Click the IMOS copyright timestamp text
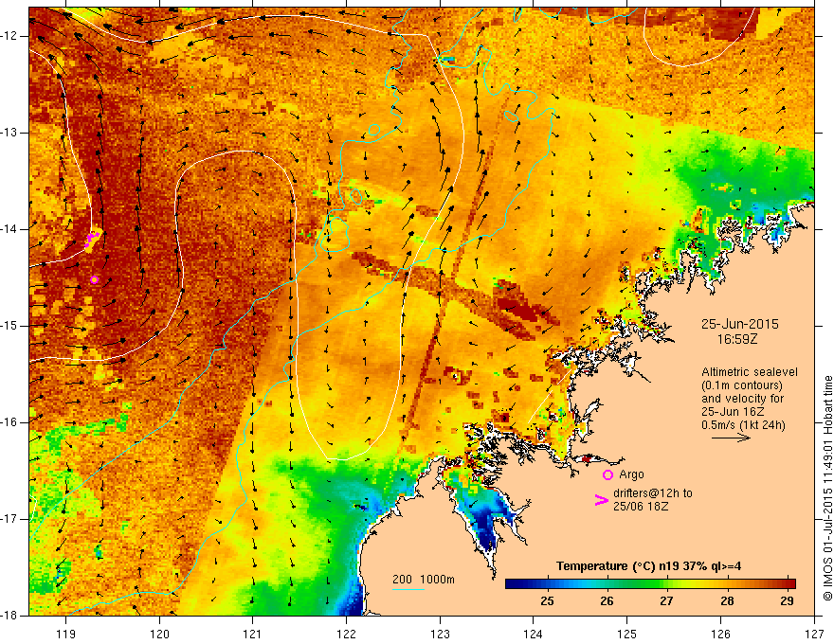 click(827, 488)
